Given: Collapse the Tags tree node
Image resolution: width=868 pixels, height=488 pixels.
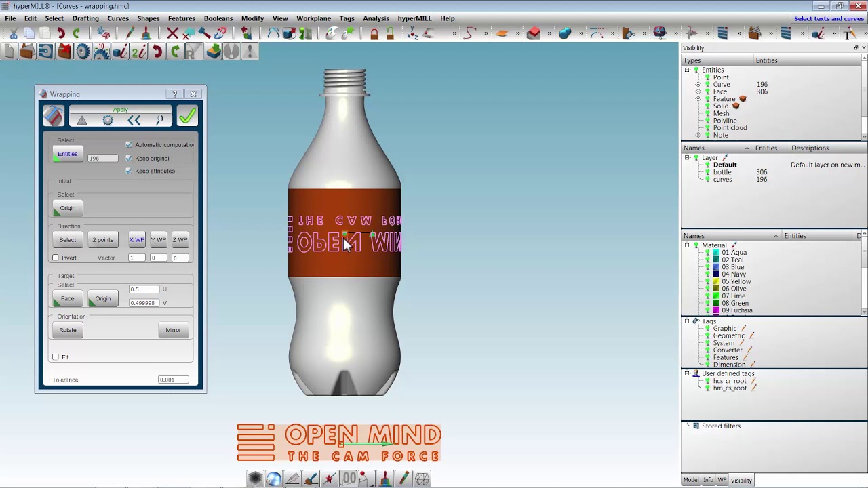Looking at the screenshot, I should pos(687,321).
